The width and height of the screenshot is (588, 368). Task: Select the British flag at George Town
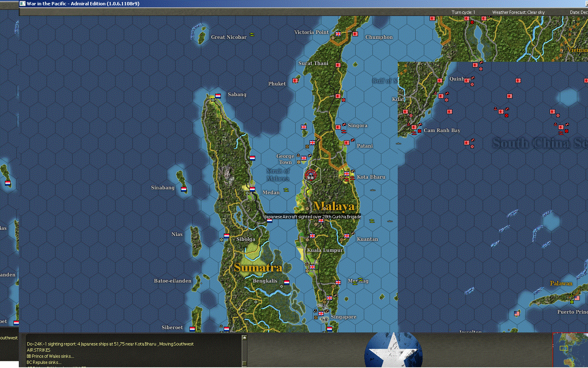tap(304, 158)
